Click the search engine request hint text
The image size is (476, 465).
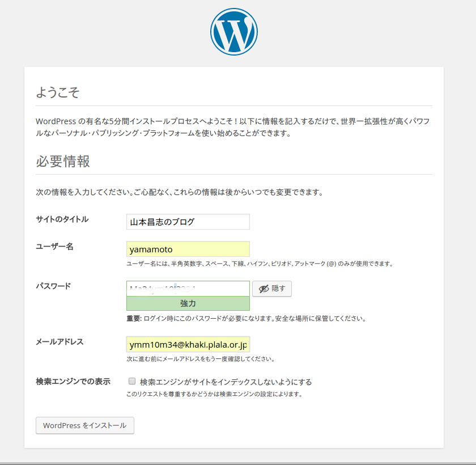pyautogui.click(x=215, y=394)
